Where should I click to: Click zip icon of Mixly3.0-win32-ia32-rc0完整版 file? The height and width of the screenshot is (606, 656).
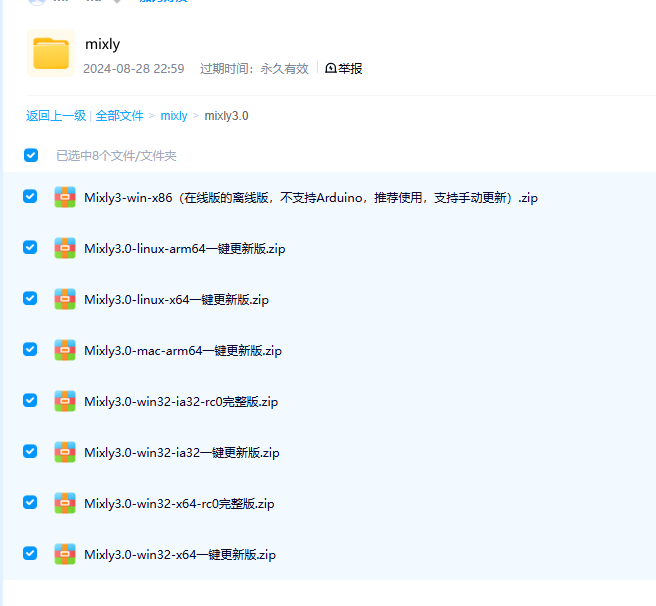coord(65,401)
